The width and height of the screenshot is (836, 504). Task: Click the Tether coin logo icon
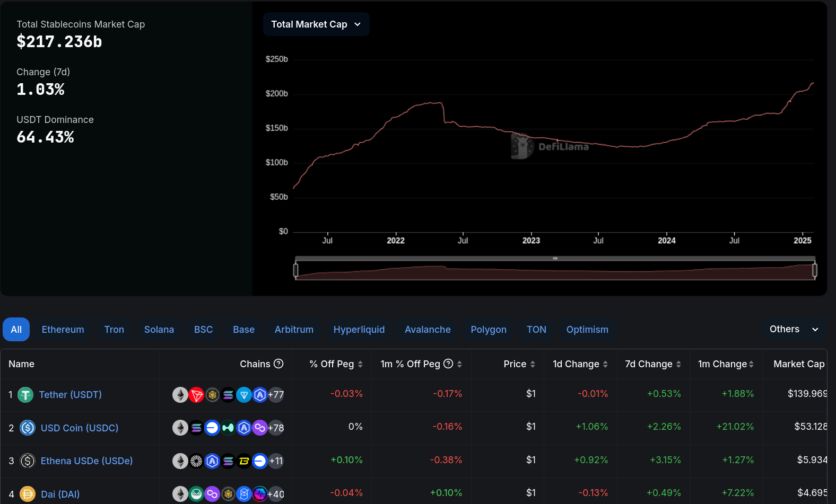[25, 395]
